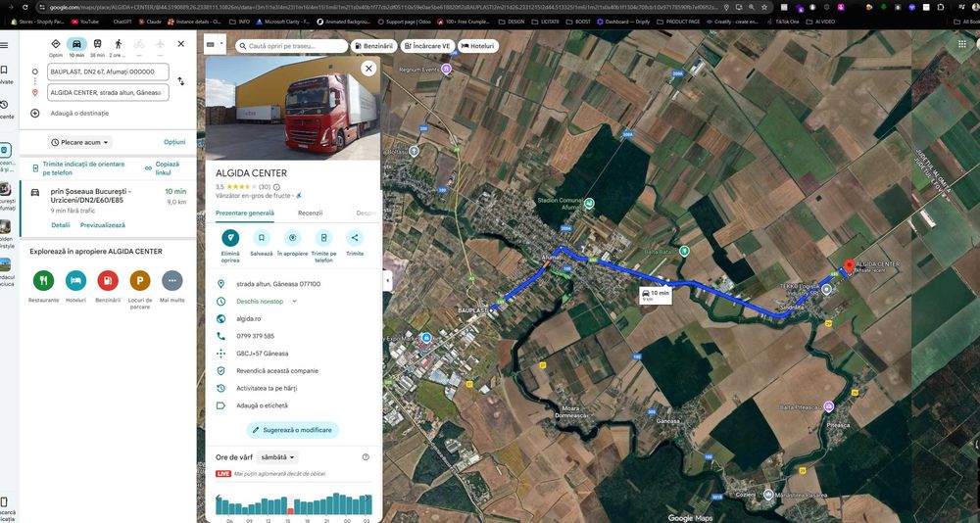Click the red ALGIDA CENTER destination pin
Image resolution: width=980 pixels, height=523 pixels.
coord(849,265)
